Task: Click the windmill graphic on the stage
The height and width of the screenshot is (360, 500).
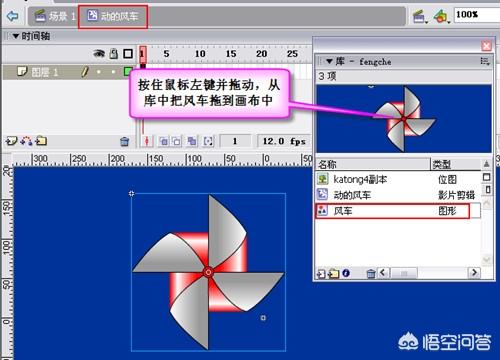Action: [208, 272]
